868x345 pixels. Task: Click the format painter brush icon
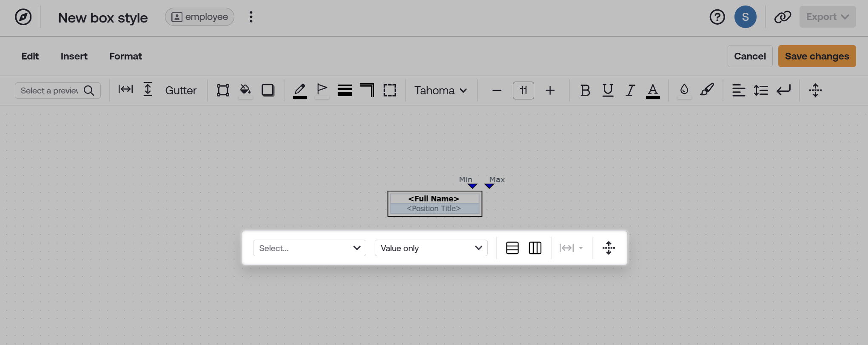[707, 90]
